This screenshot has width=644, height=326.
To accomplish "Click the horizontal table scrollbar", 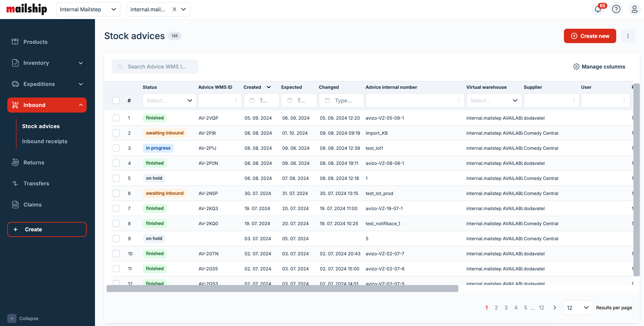I will coord(282,289).
